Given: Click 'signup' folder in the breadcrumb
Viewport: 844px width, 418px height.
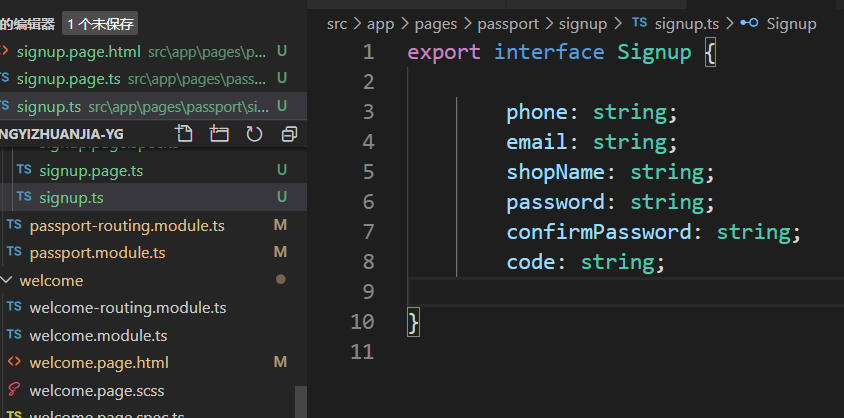Looking at the screenshot, I should (x=583, y=24).
